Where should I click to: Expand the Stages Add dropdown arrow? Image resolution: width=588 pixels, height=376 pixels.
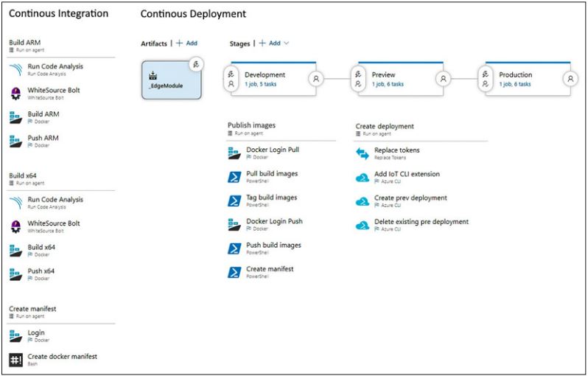click(287, 43)
